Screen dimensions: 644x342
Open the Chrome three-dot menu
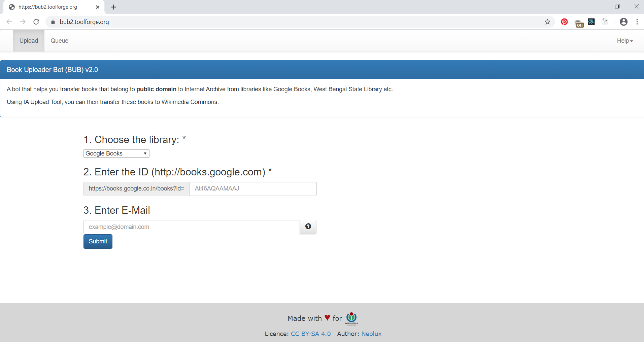click(637, 22)
